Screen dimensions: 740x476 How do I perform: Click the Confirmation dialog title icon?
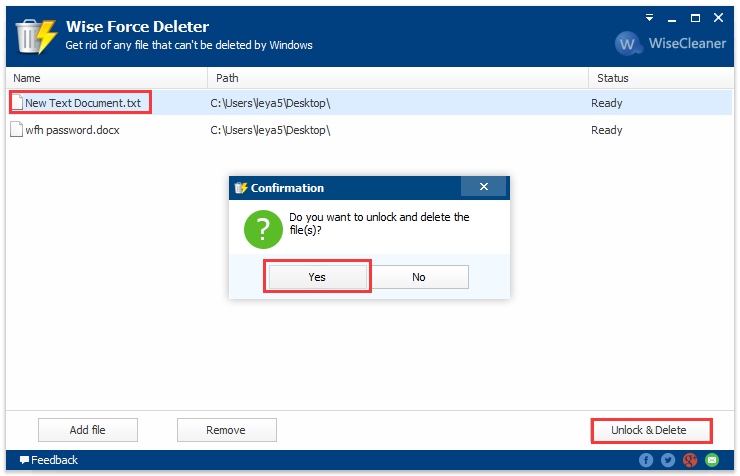click(241, 188)
